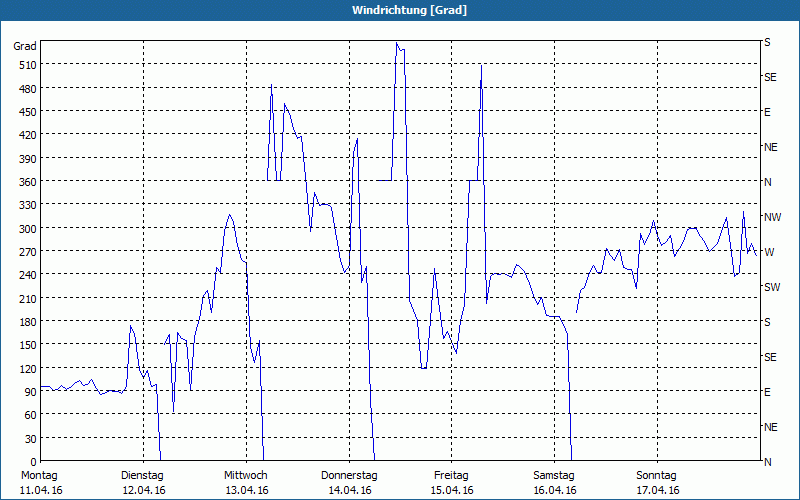
Task: Click the "60" degree axis label
Action: (x=31, y=415)
